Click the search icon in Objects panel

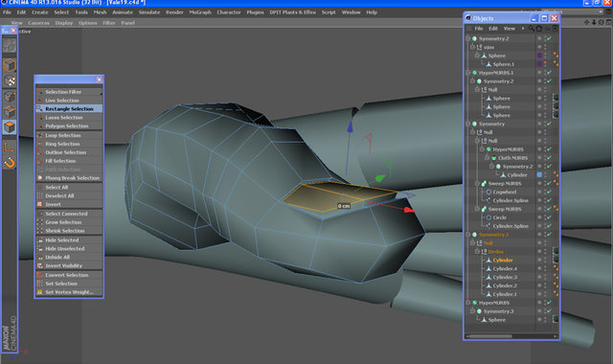coord(532,28)
